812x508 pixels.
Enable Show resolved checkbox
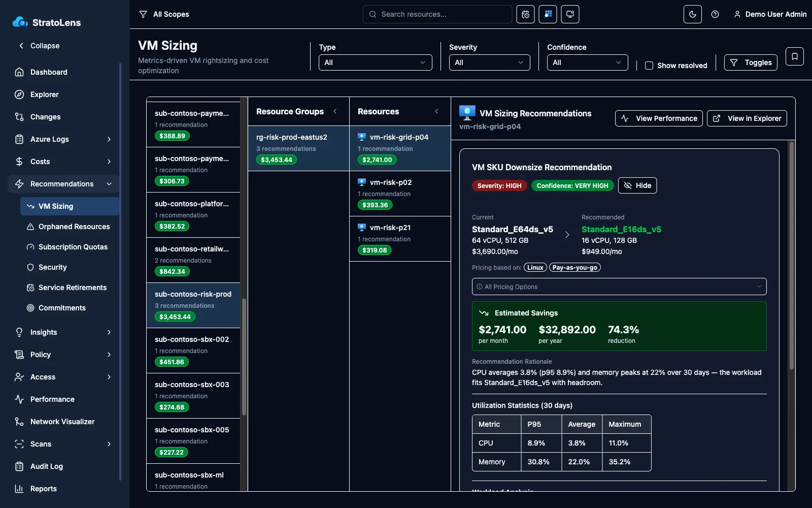point(649,66)
